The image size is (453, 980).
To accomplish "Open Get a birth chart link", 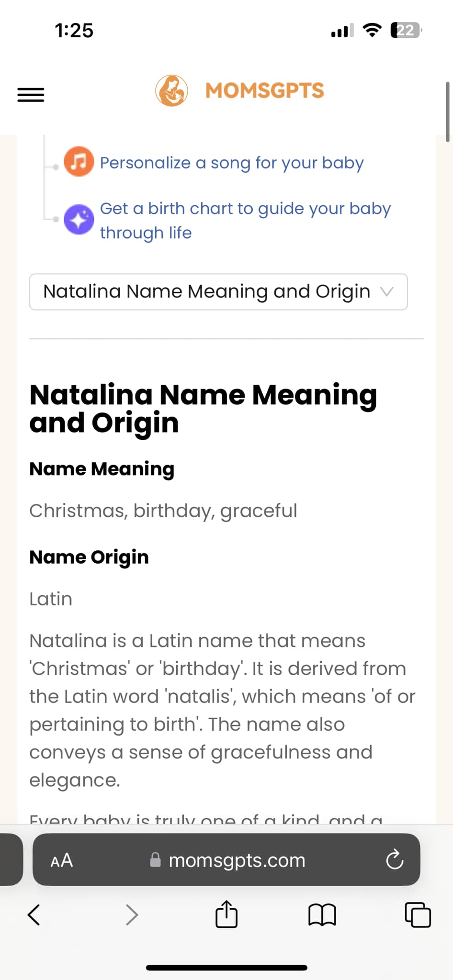I will 245,221.
